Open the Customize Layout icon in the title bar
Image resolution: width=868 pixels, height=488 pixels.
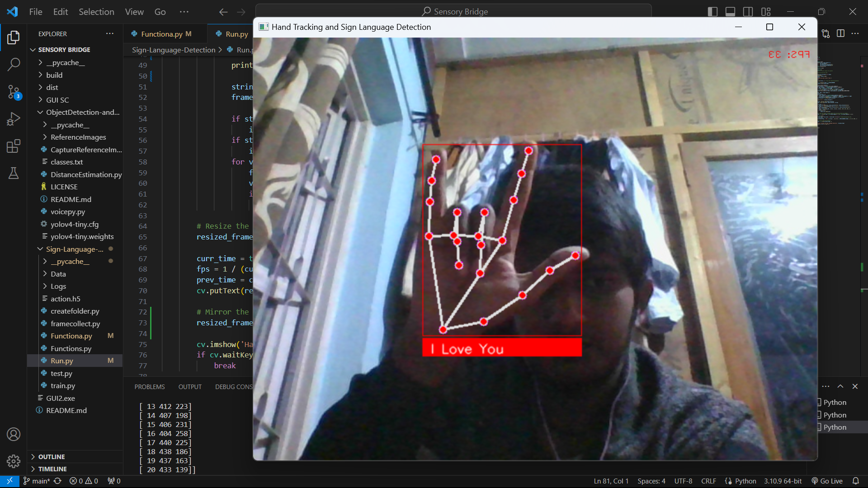(767, 11)
